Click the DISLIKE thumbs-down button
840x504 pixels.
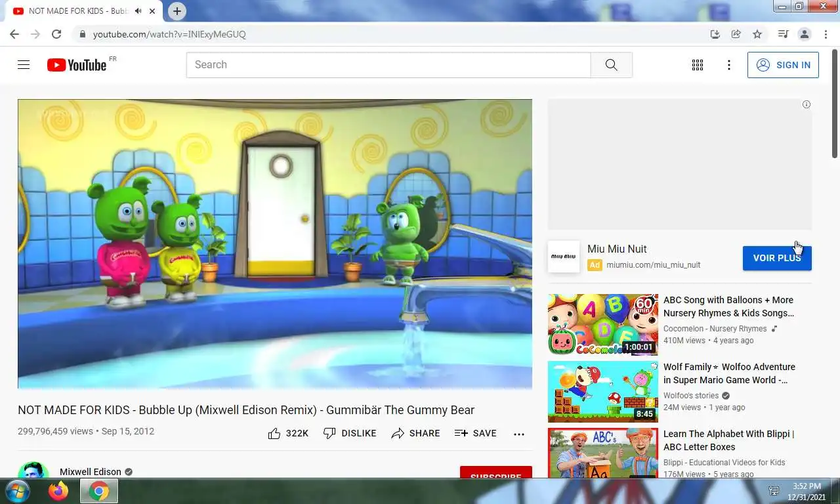(x=350, y=433)
